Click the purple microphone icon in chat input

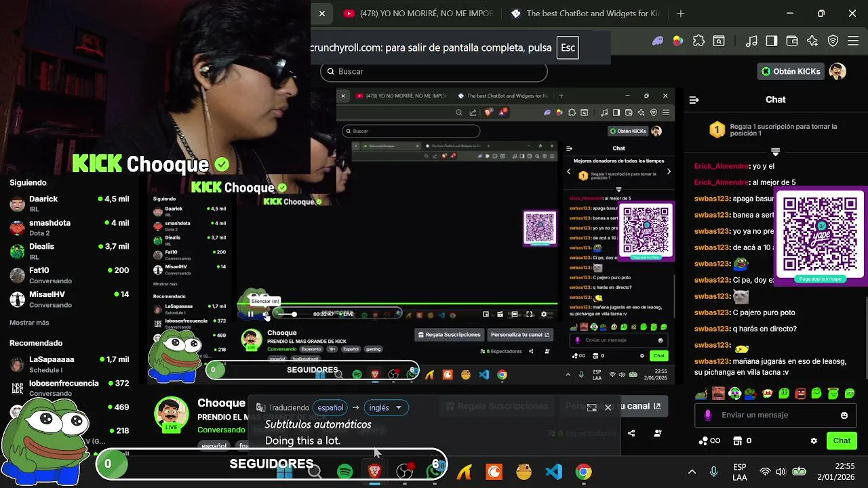pos(708,415)
